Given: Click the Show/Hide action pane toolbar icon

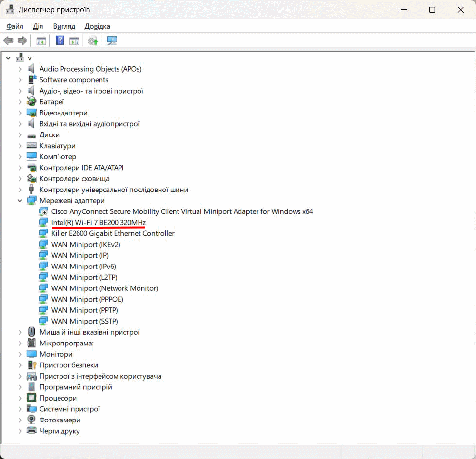Looking at the screenshot, I should pyautogui.click(x=74, y=40).
